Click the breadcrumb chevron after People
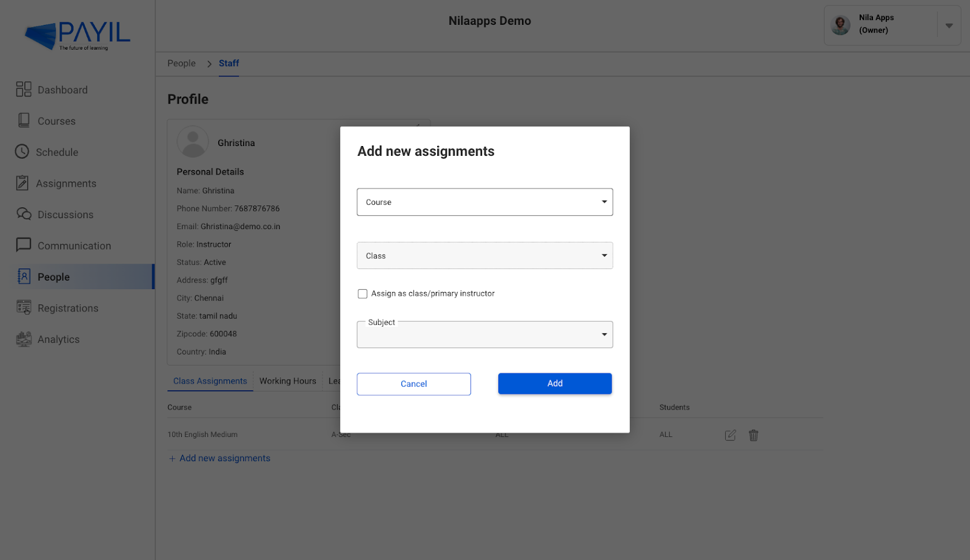The height and width of the screenshot is (560, 970). click(x=209, y=64)
